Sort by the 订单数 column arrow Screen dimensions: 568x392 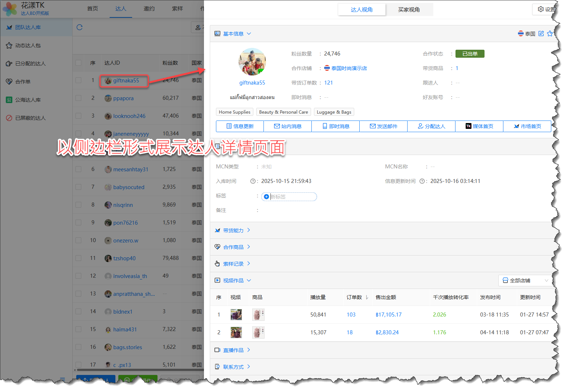coord(367,297)
